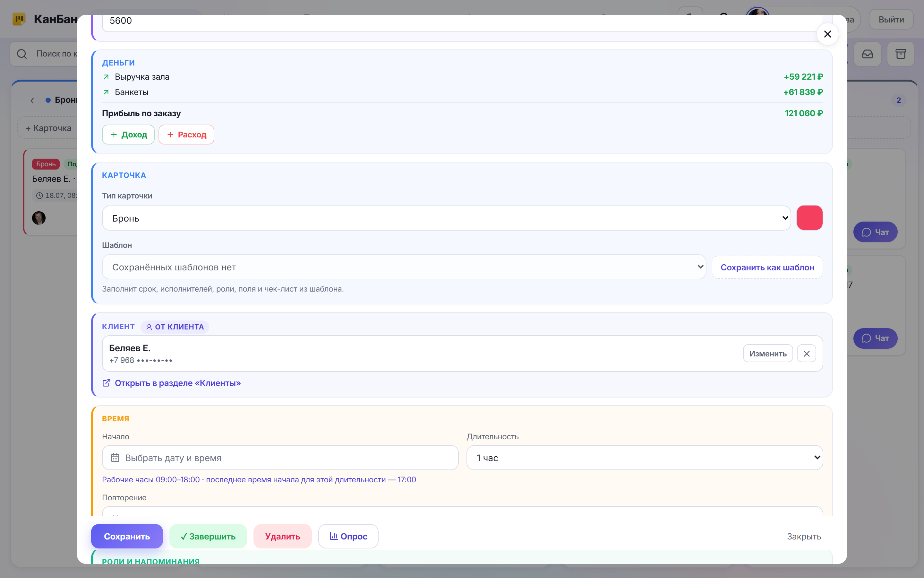This screenshot has width=924, height=578.
Task: Click the Банкеты income arrow icon
Action: pos(107,92)
